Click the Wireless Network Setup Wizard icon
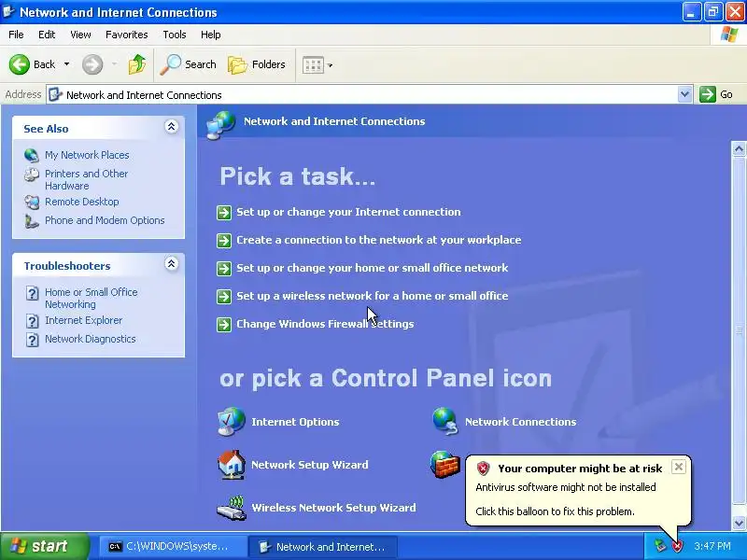Image resolution: width=747 pixels, height=560 pixels. click(232, 508)
